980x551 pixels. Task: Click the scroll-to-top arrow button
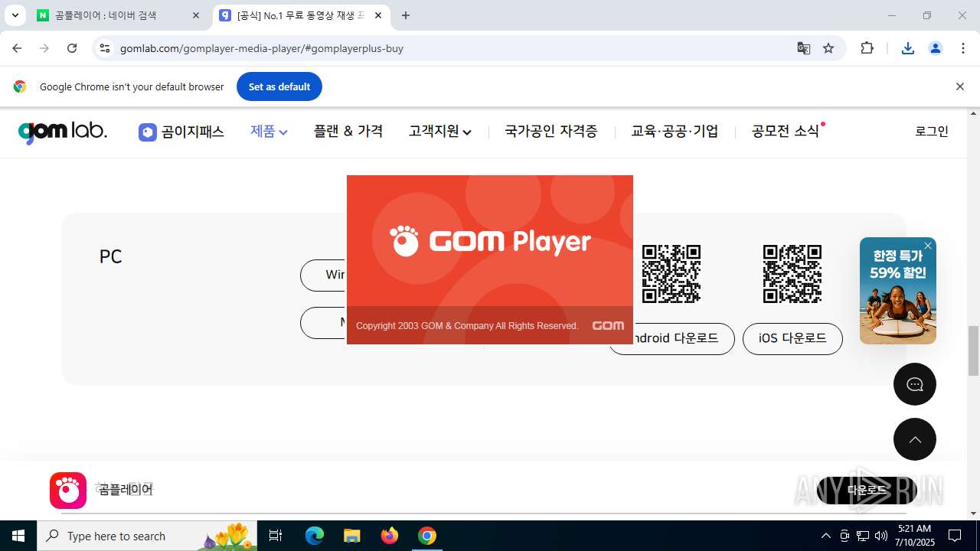915,439
